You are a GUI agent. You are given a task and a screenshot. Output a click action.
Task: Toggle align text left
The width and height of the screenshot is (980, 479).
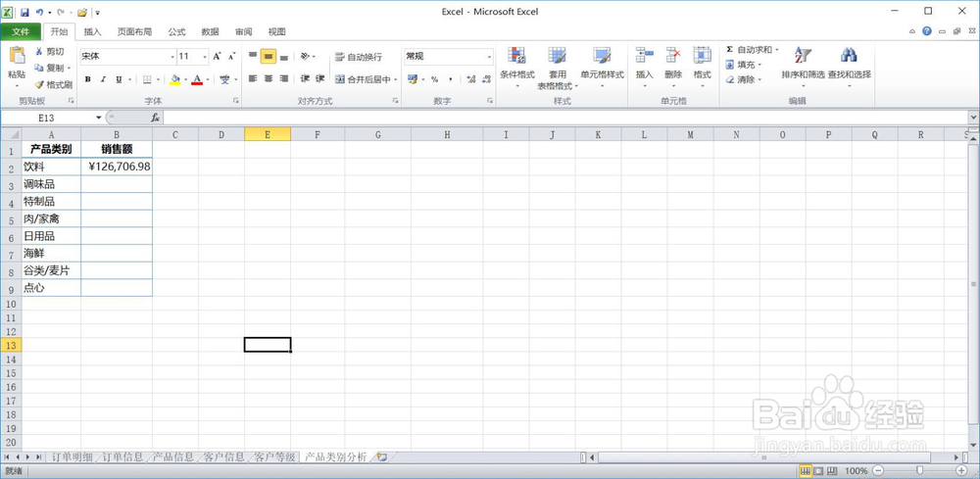pos(253,78)
